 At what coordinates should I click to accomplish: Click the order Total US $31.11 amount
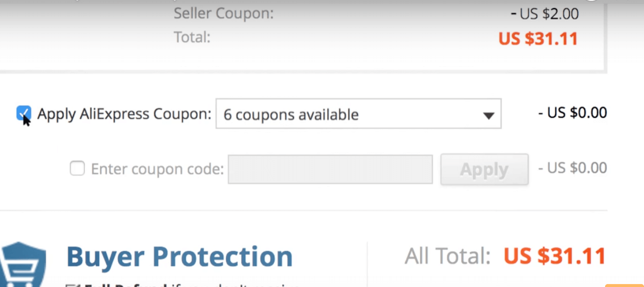(x=538, y=38)
